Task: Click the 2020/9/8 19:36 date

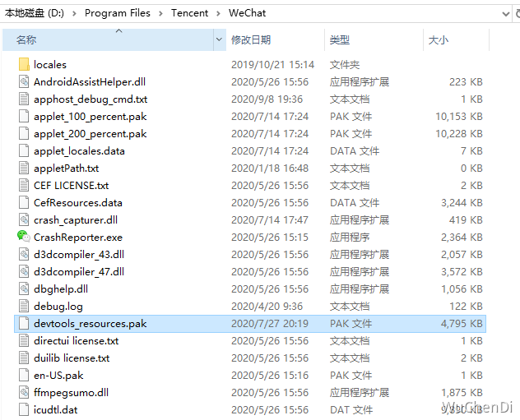Action: [x=267, y=99]
